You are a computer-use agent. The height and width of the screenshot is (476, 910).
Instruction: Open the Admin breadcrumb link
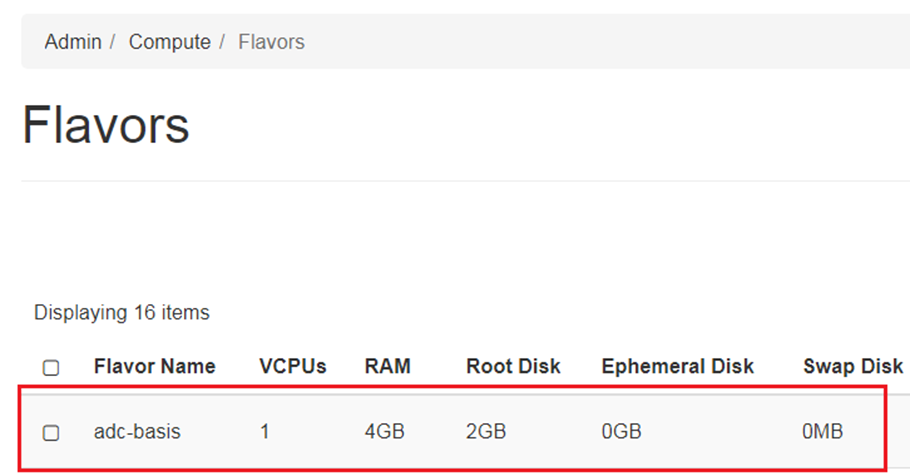(73, 42)
